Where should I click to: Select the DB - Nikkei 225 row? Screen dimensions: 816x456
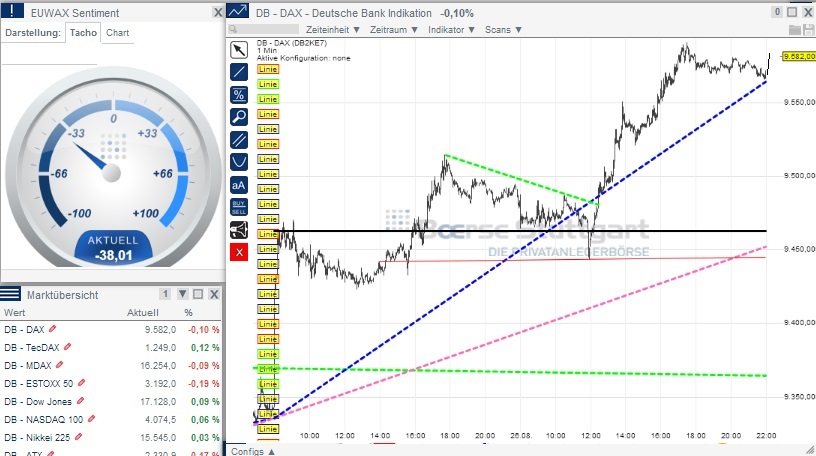[x=111, y=437]
